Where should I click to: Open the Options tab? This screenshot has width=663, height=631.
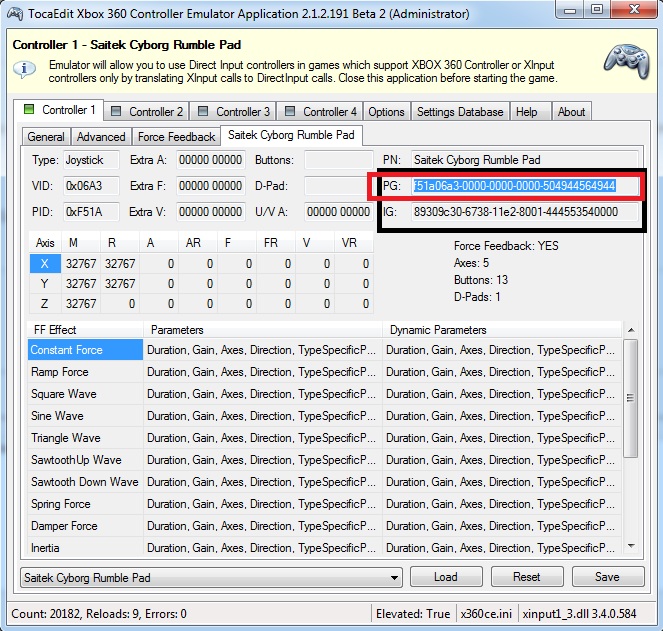point(386,112)
